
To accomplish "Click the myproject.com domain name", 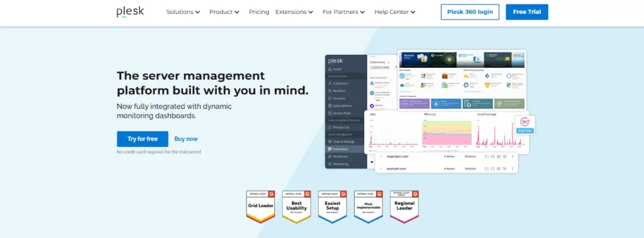I will coord(397,157).
